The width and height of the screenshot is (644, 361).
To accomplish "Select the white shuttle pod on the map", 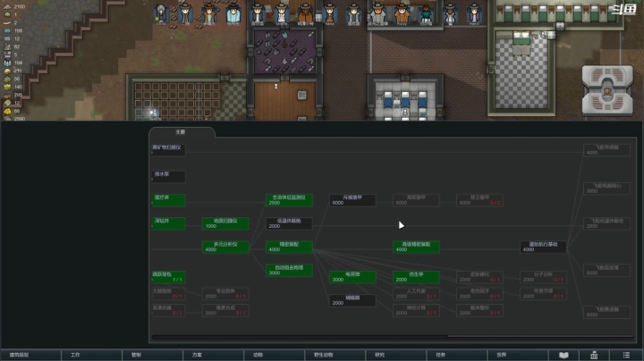I will coord(607,90).
